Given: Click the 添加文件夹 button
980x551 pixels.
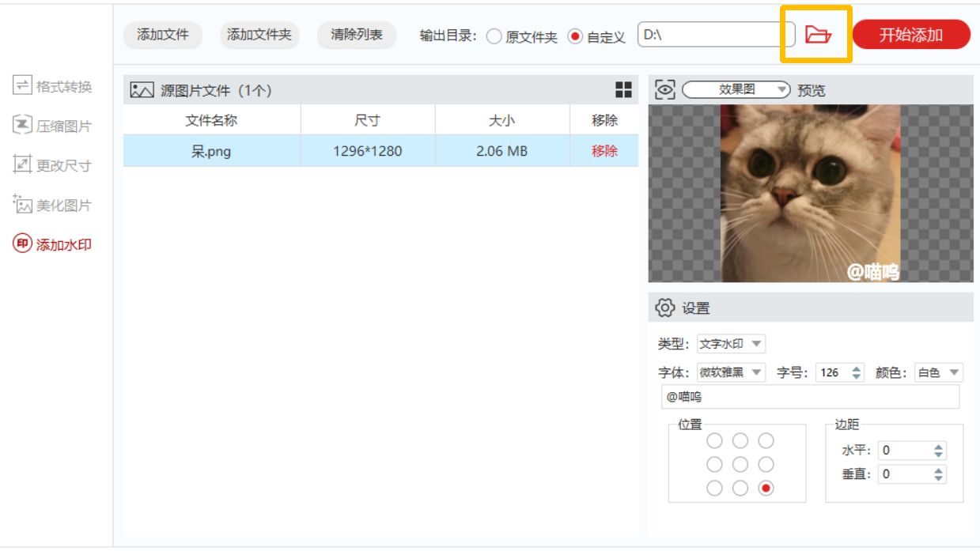Looking at the screenshot, I should tap(259, 35).
